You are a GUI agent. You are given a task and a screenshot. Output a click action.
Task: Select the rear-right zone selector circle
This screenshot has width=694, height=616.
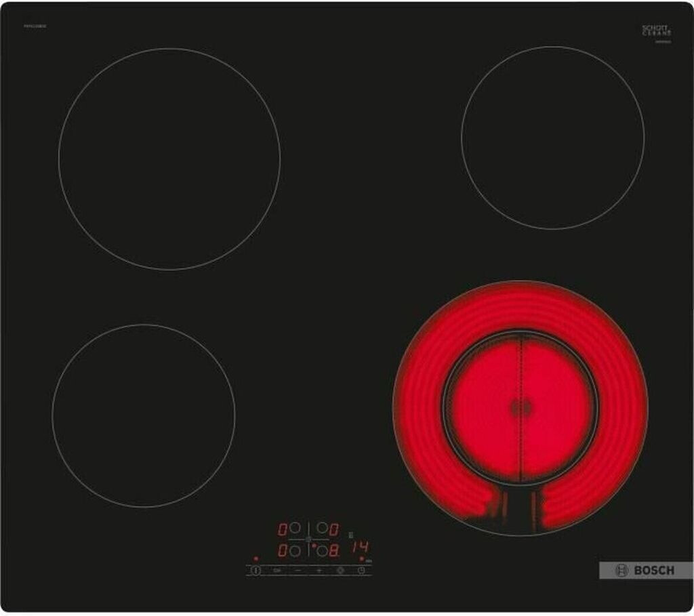click(322, 528)
